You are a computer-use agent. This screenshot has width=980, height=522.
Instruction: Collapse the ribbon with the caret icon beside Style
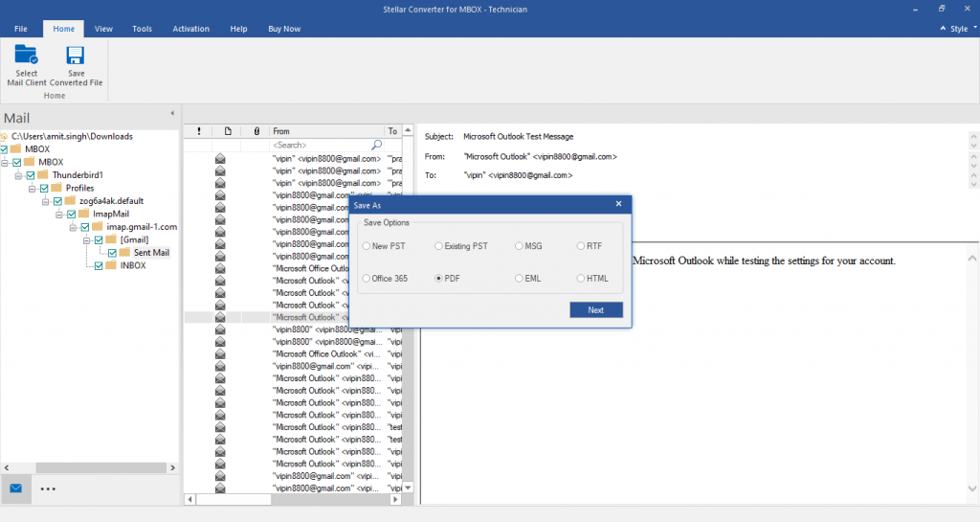[943, 28]
